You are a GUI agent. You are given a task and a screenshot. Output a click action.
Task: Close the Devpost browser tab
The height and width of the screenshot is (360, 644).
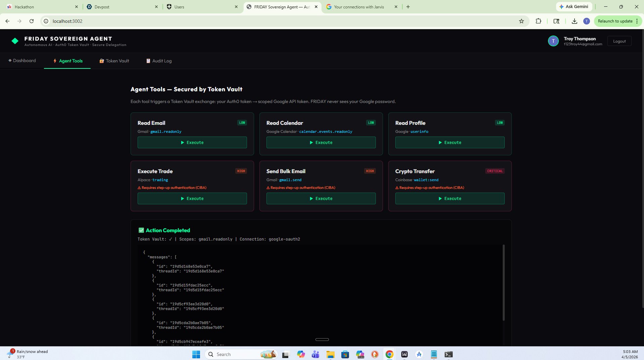click(156, 7)
